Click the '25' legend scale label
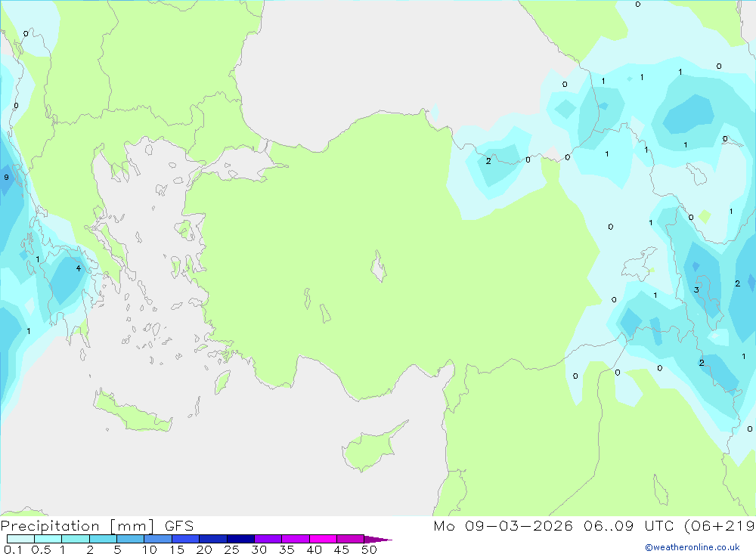 point(231,549)
